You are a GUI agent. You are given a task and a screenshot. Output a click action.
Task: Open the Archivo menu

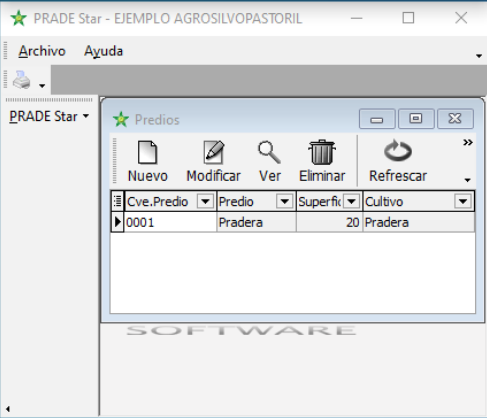click(42, 51)
